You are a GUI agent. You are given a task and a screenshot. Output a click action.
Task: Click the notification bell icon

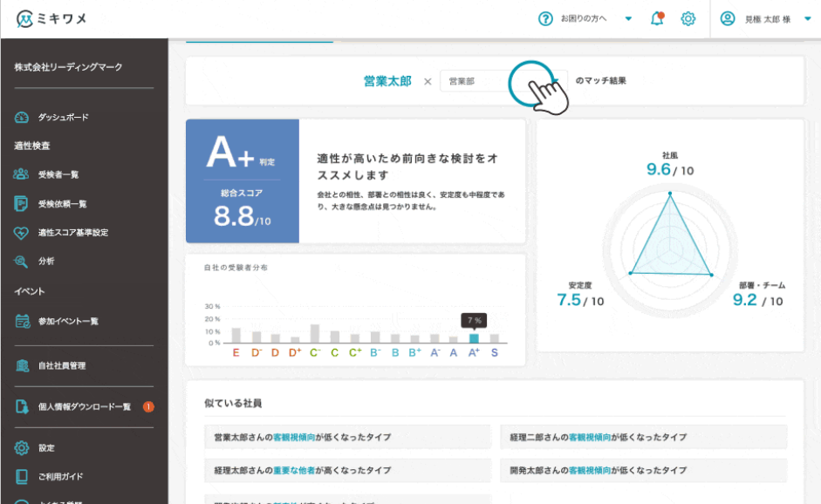click(657, 18)
